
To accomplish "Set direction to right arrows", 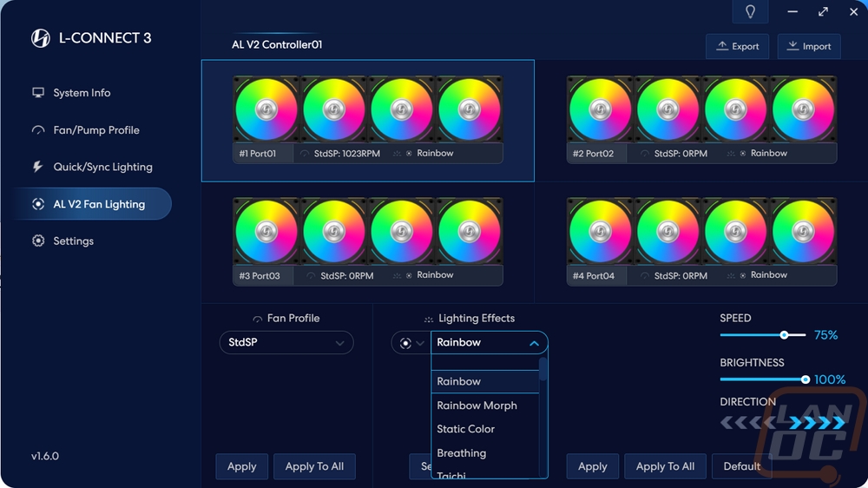I will [817, 423].
